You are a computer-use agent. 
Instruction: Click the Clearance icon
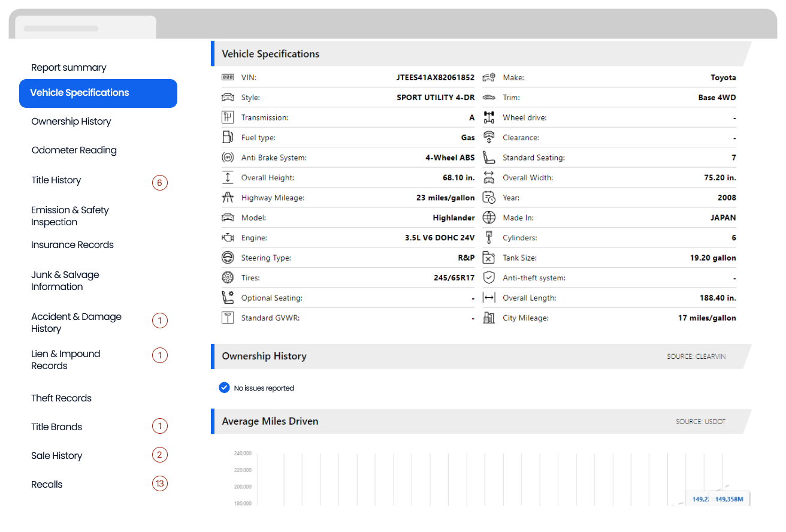[489, 137]
